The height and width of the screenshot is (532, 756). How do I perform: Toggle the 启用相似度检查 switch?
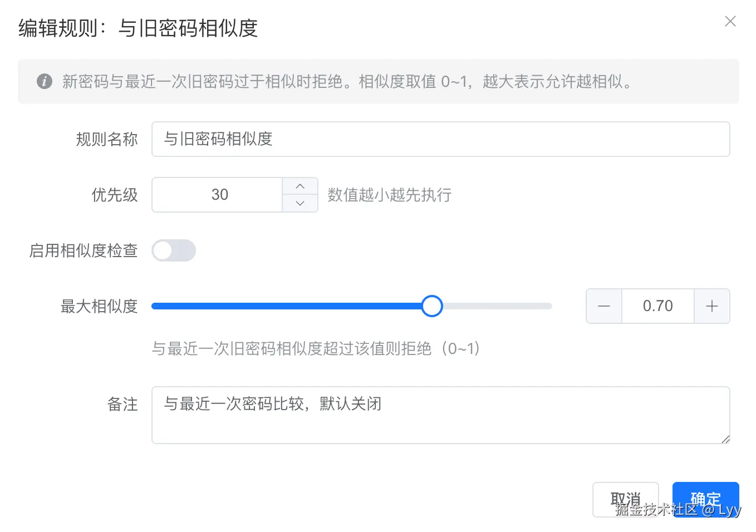[x=174, y=250]
